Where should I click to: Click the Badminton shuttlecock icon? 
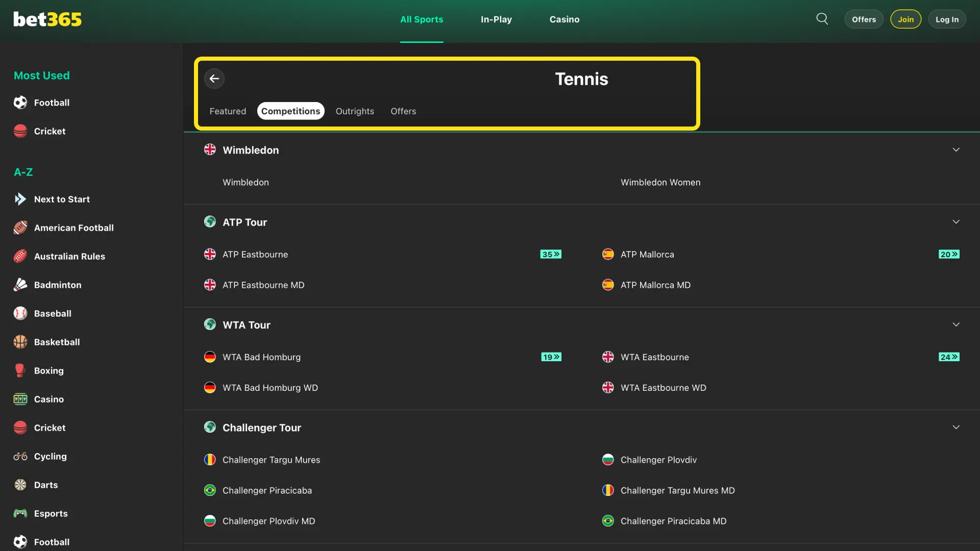pos(20,285)
